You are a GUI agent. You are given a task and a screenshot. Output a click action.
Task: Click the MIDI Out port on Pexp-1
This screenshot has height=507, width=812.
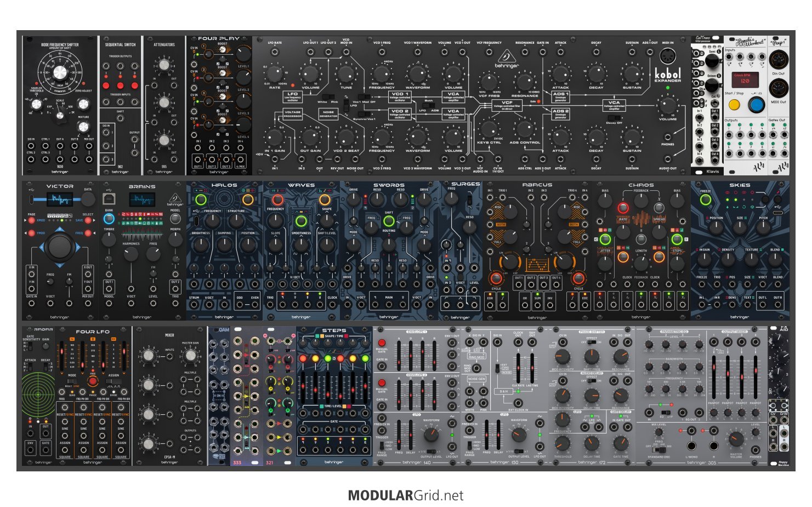778,88
